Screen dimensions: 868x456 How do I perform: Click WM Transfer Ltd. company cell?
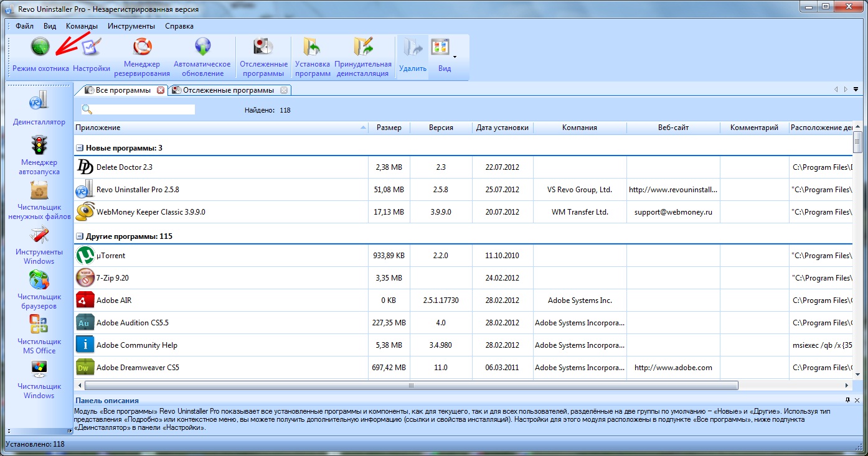580,212
